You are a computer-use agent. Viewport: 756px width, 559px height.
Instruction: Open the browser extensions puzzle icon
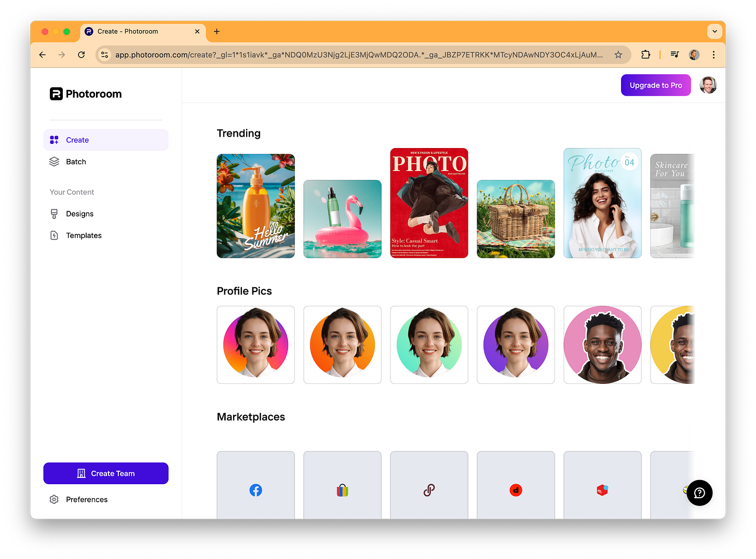[645, 55]
